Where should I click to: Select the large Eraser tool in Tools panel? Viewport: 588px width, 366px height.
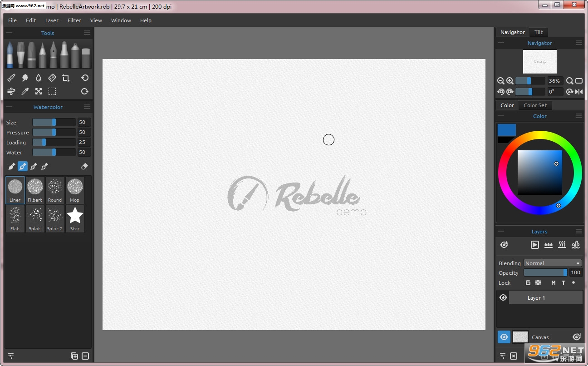coord(86,57)
